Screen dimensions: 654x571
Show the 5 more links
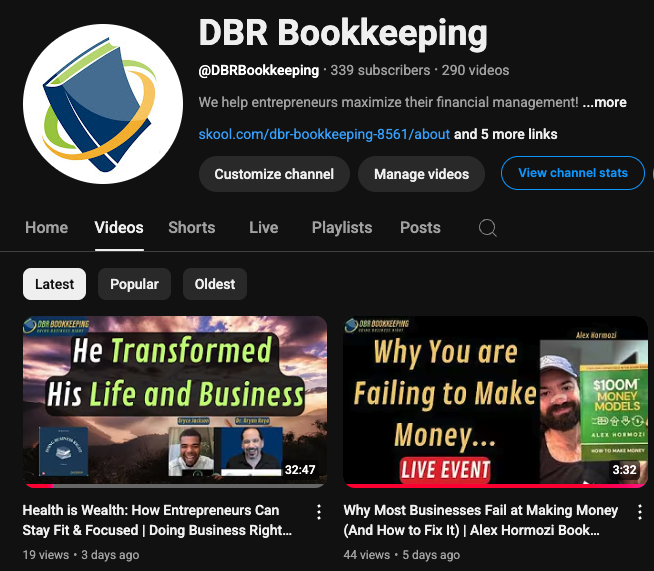(506, 134)
